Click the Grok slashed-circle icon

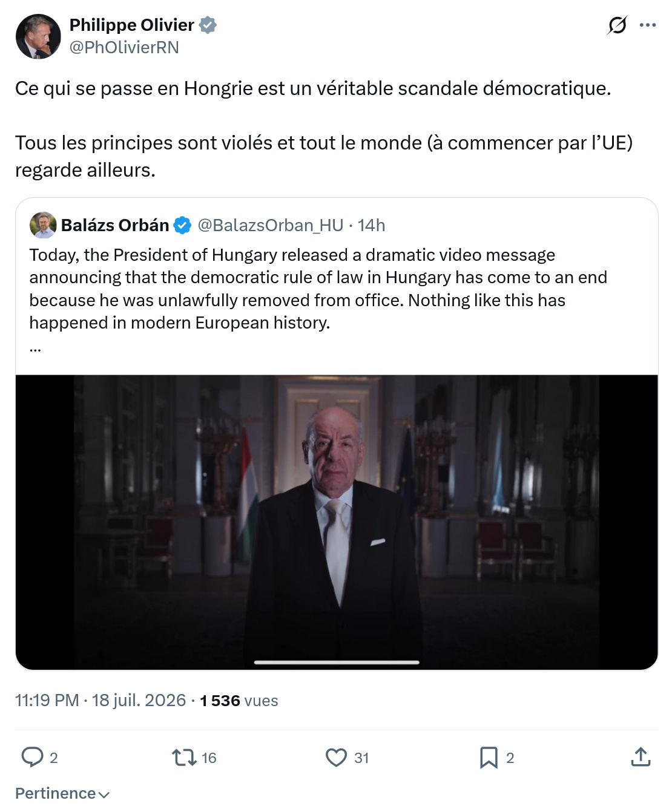pos(617,25)
